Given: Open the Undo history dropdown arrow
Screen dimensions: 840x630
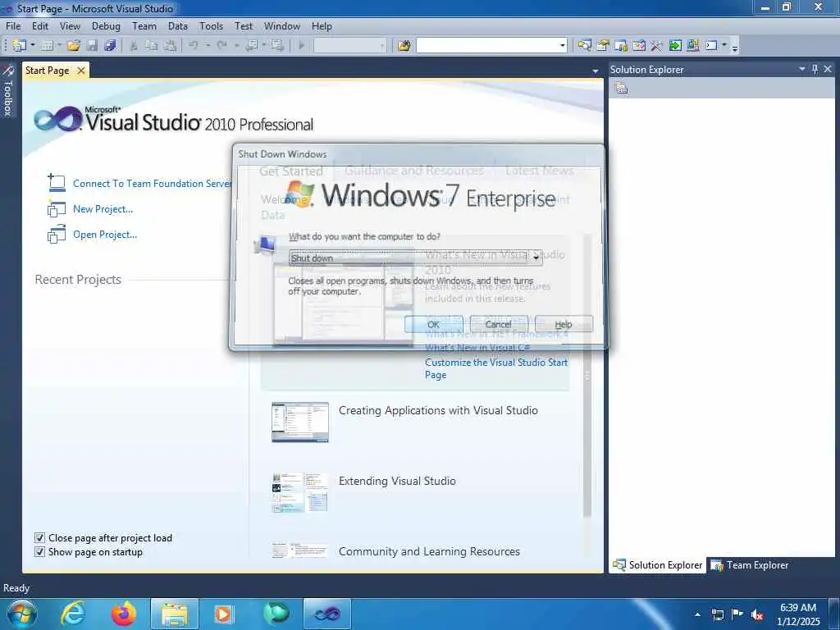Looking at the screenshot, I should click(208, 46).
